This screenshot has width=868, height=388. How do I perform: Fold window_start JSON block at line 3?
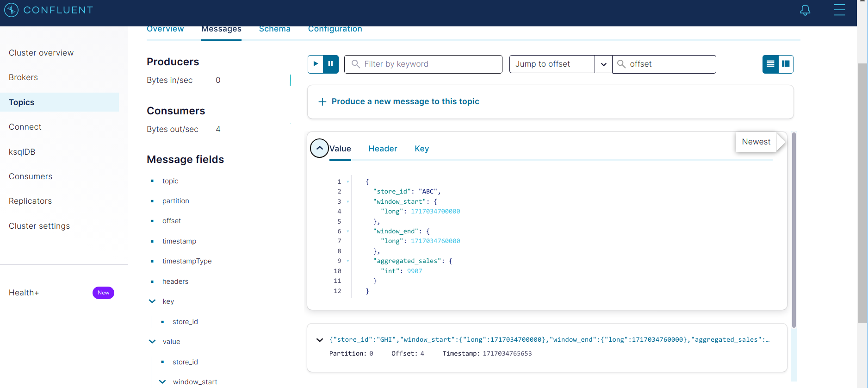348,202
